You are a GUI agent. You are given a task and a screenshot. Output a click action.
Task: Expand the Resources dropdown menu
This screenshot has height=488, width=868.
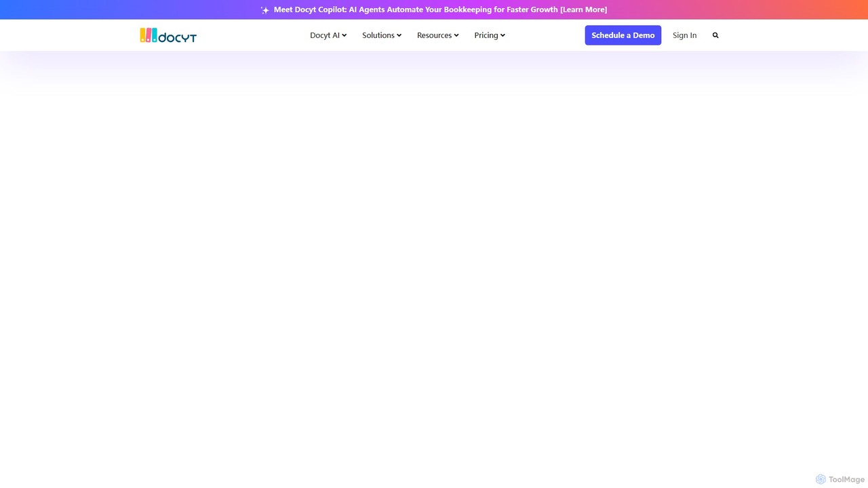[438, 35]
